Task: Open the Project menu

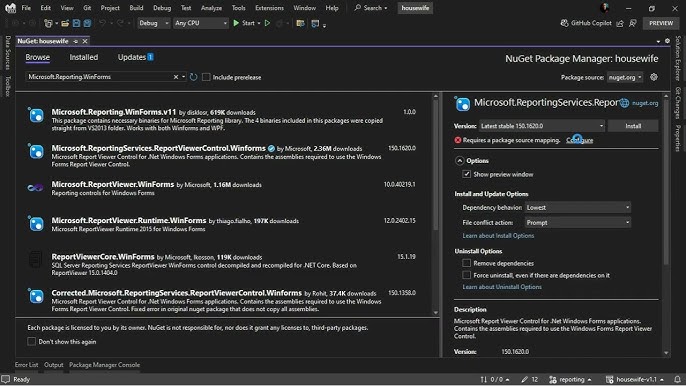Action: [110, 8]
